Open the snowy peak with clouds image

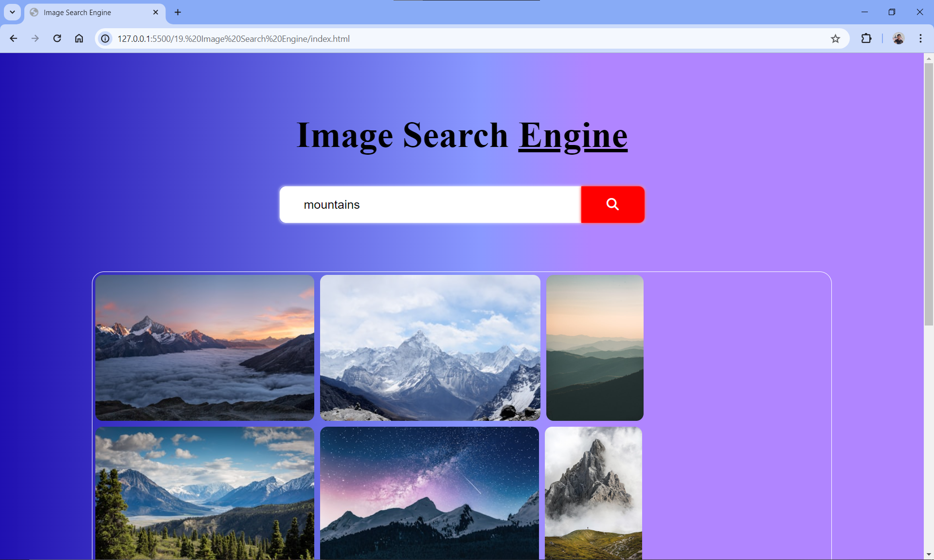pos(430,348)
